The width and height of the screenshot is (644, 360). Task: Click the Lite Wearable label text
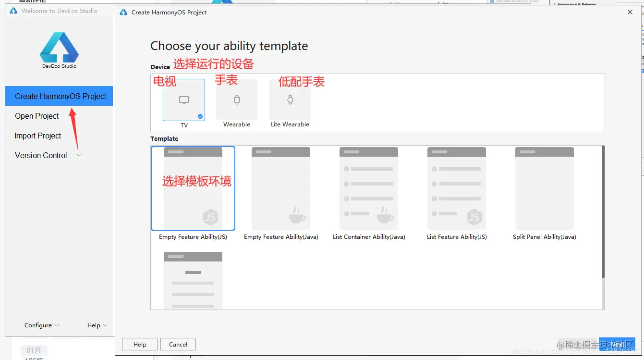[x=290, y=124]
